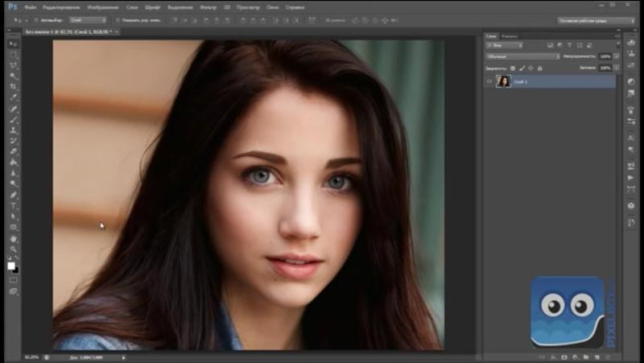Click the lock image pixels brush icon
644x363 pixels.
[522, 68]
